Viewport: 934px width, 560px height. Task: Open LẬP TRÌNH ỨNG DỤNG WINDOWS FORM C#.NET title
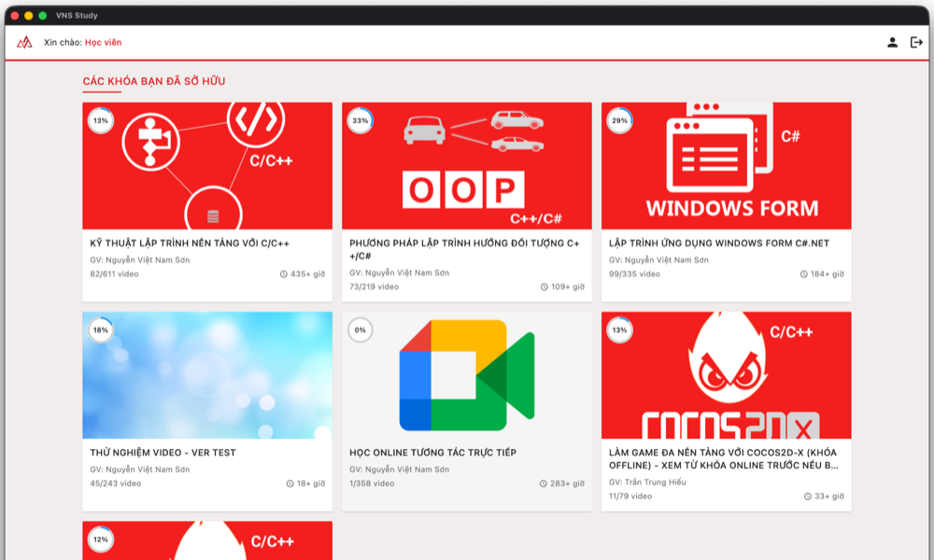[x=719, y=244]
